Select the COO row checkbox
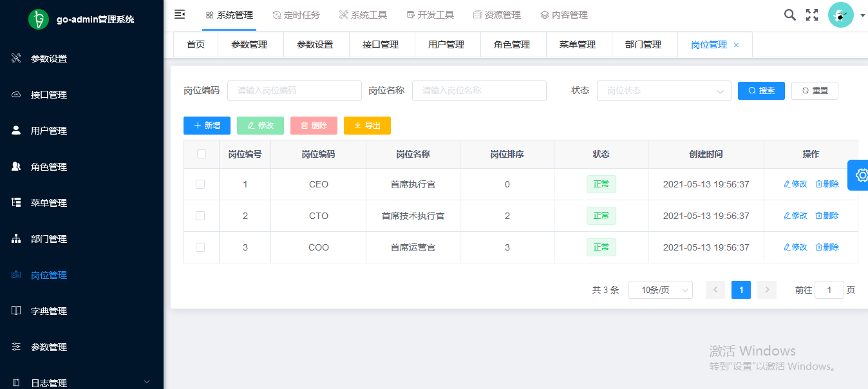The width and height of the screenshot is (868, 389). [200, 247]
